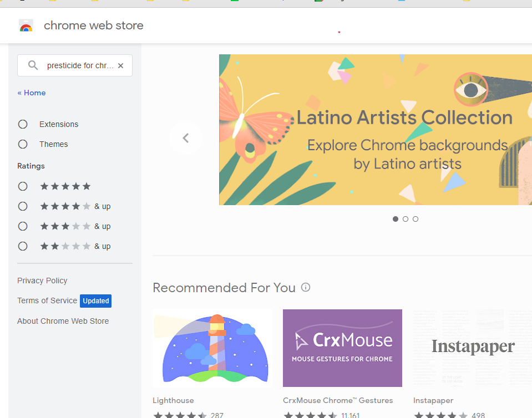Viewport: 532px width, 418px height.
Task: Open the Latino Artists Collection banner
Action: (x=375, y=130)
